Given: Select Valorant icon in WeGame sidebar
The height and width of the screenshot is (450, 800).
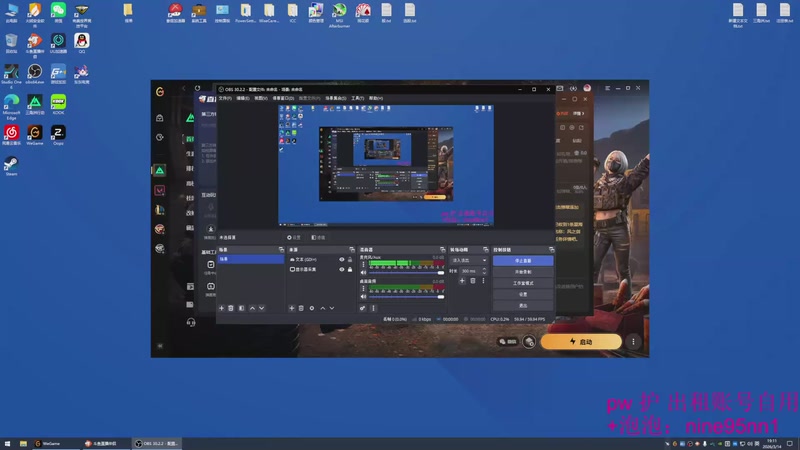Looking at the screenshot, I should coord(160,190).
